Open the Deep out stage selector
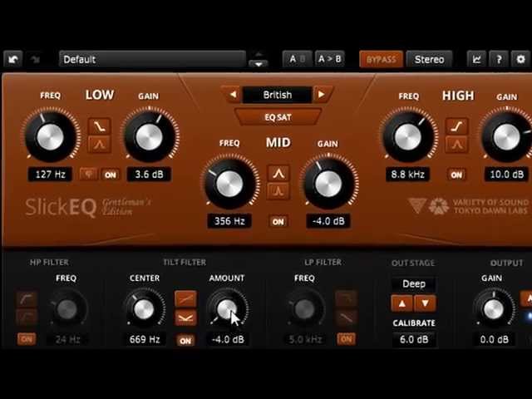 [414, 283]
